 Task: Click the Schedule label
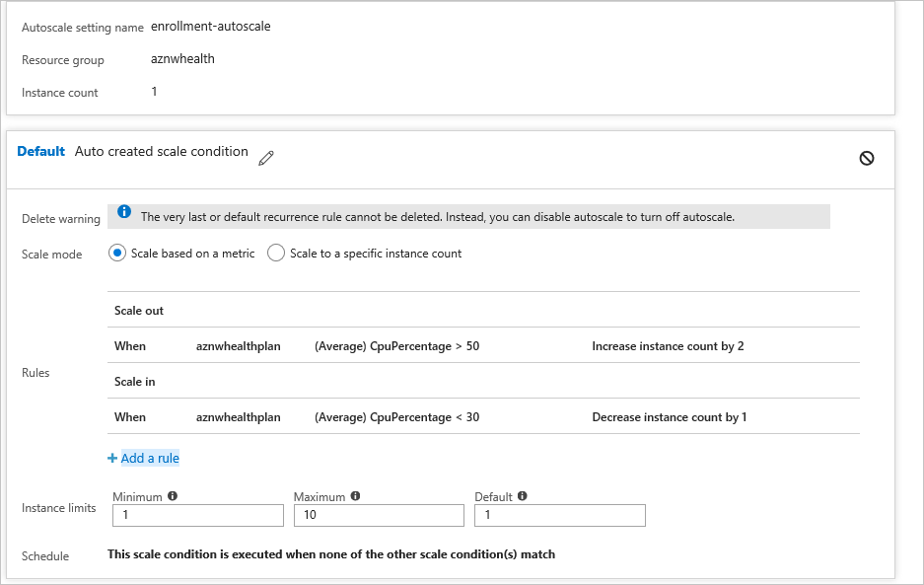pyautogui.click(x=45, y=556)
